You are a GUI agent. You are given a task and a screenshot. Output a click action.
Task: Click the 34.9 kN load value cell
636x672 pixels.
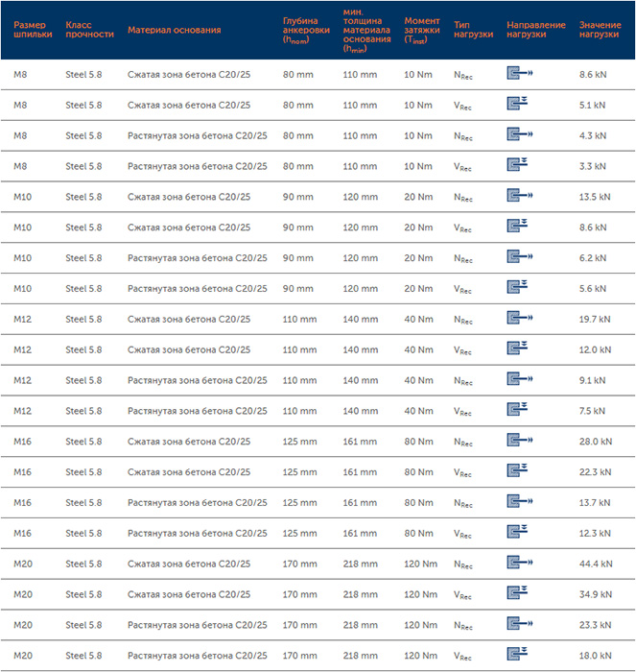595,595
